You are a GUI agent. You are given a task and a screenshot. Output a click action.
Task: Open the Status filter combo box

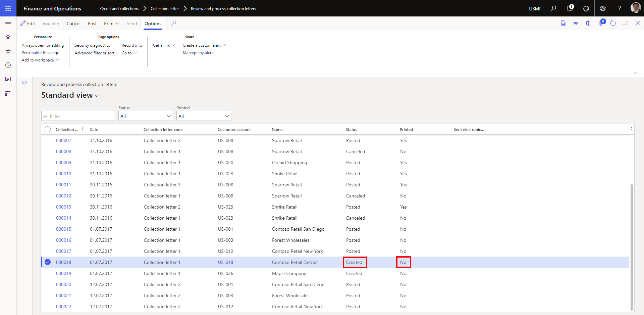146,116
